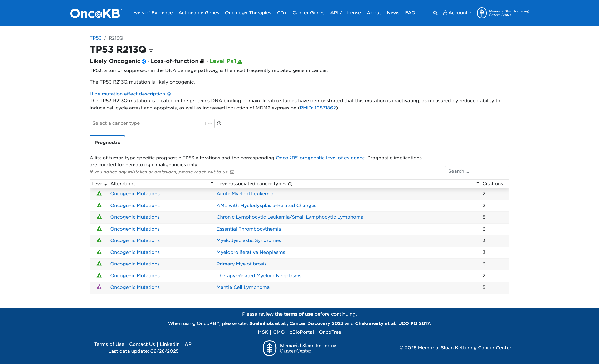
Task: Focus the table Search field
Action: click(477, 171)
